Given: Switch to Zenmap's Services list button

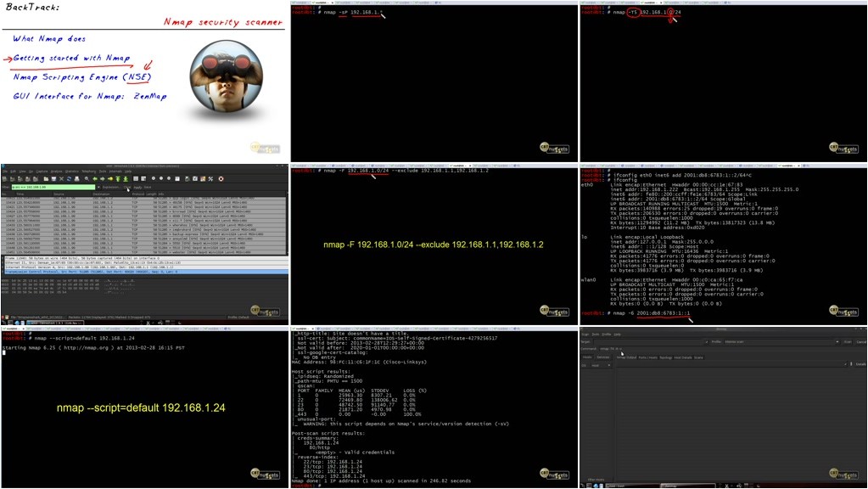Looking at the screenshot, I should pos(602,357).
